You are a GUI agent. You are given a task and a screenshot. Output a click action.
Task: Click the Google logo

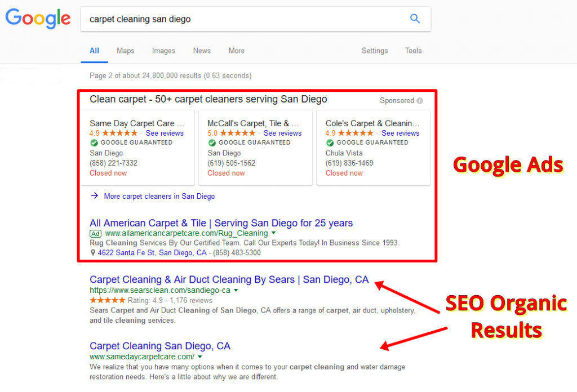pos(38,19)
